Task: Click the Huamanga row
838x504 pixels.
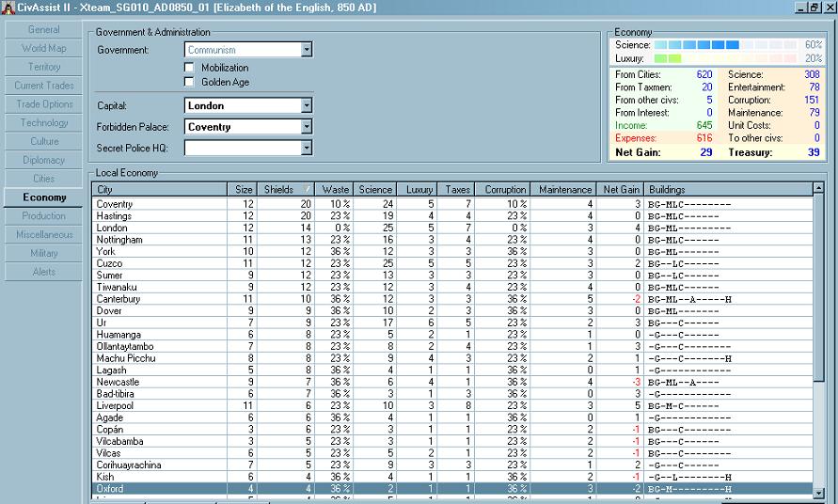Action: (x=452, y=335)
